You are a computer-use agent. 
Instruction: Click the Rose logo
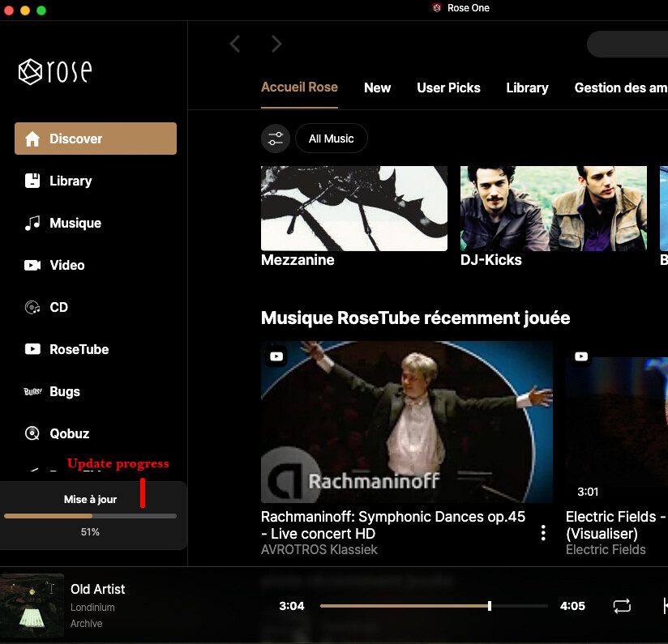click(x=55, y=71)
